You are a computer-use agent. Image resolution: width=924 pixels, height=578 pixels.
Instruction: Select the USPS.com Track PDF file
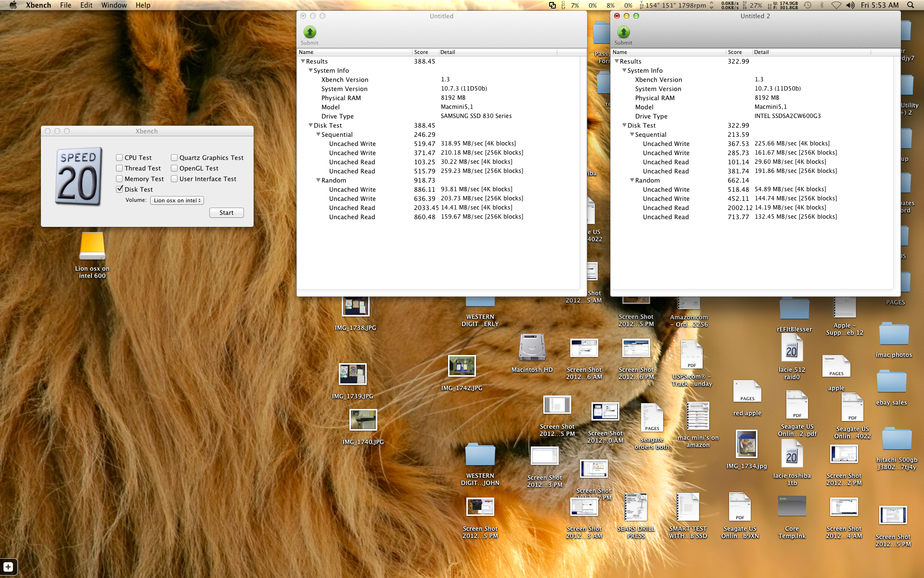(x=692, y=355)
